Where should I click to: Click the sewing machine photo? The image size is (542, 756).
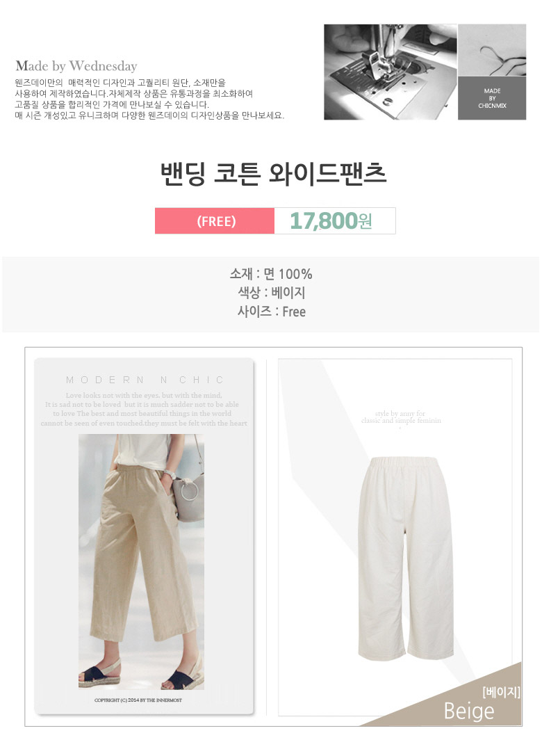pos(391,72)
